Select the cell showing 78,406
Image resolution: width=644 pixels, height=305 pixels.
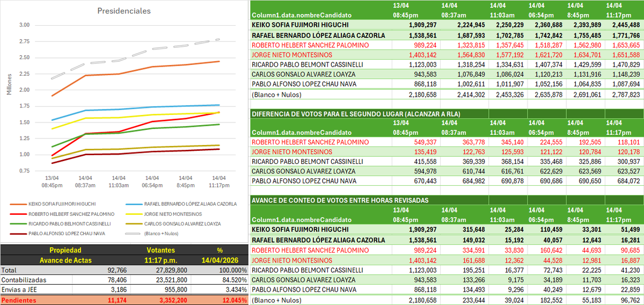pos(116,280)
